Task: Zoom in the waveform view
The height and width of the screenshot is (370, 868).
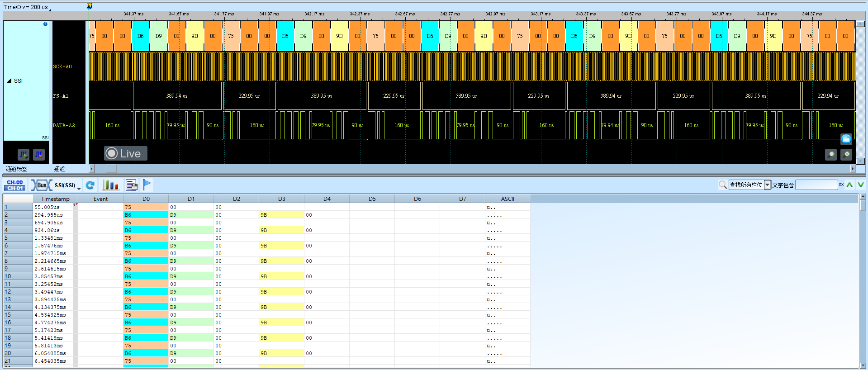Action: pyautogui.click(x=846, y=155)
